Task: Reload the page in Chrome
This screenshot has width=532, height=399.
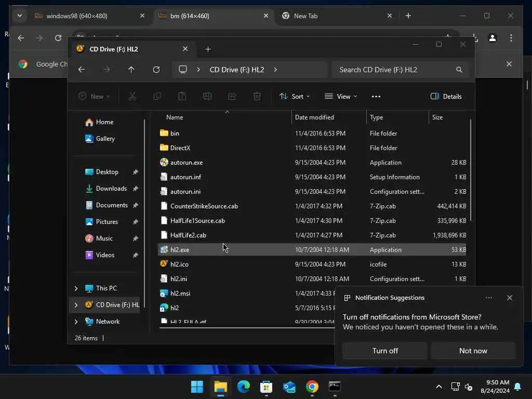Action: pos(58,38)
